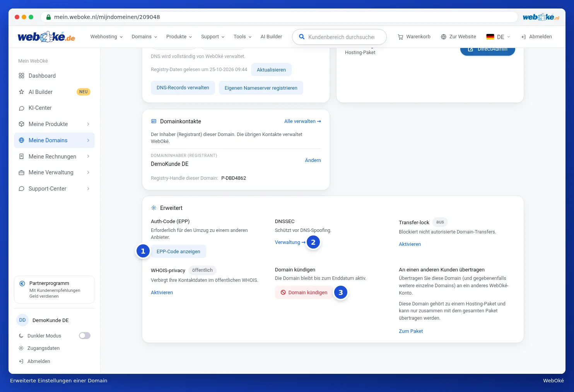The height and width of the screenshot is (392, 574).
Task: Select Meine Domains in the sidebar
Action: pos(54,140)
